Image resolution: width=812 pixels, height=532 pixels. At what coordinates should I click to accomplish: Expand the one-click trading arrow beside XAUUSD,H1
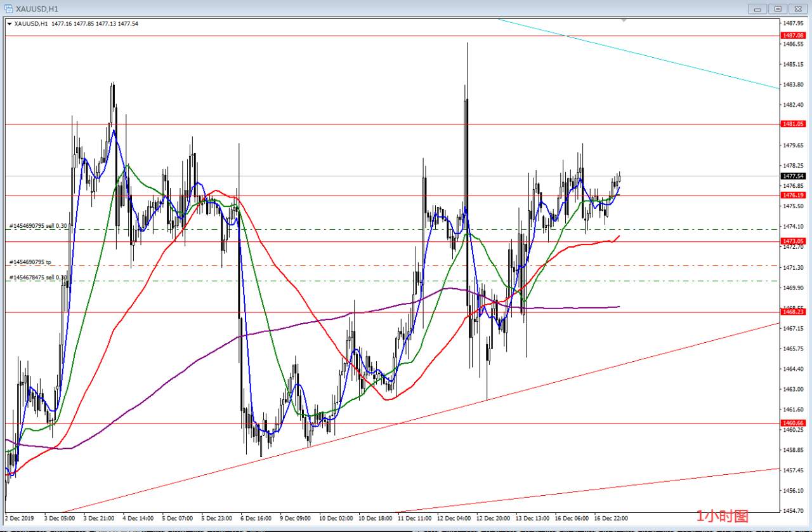pos(9,23)
